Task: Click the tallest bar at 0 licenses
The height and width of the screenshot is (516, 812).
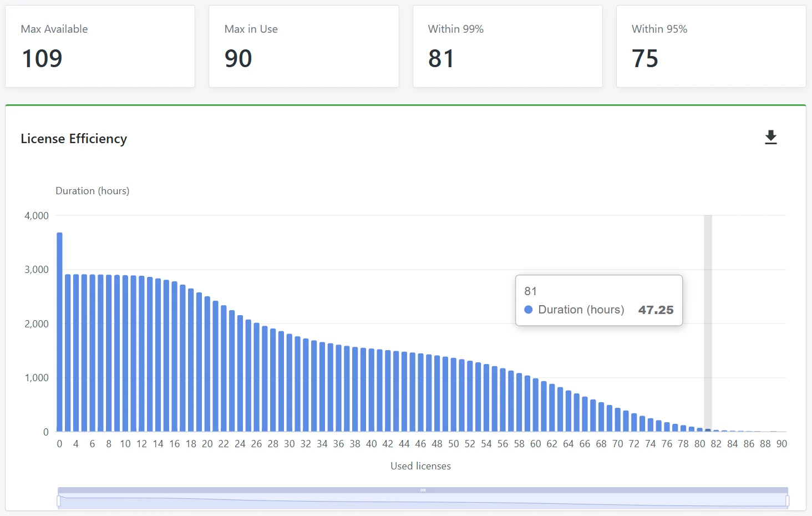Action: 59,332
